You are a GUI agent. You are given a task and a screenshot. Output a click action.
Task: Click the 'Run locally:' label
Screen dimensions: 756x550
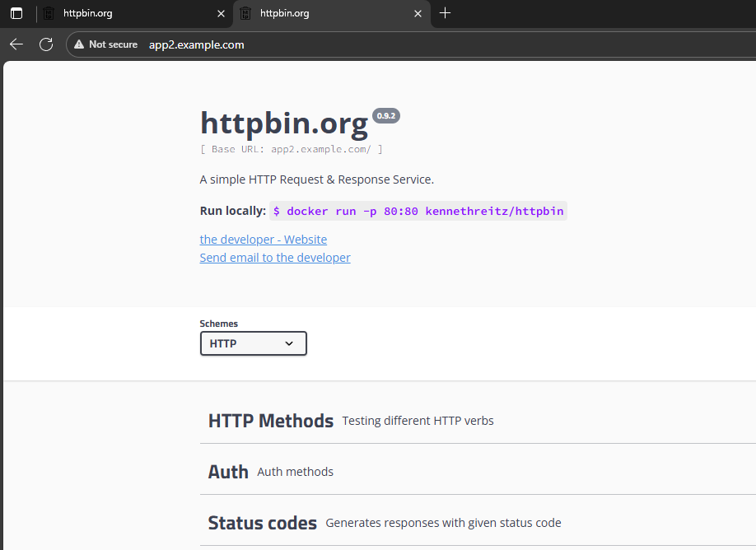(233, 211)
